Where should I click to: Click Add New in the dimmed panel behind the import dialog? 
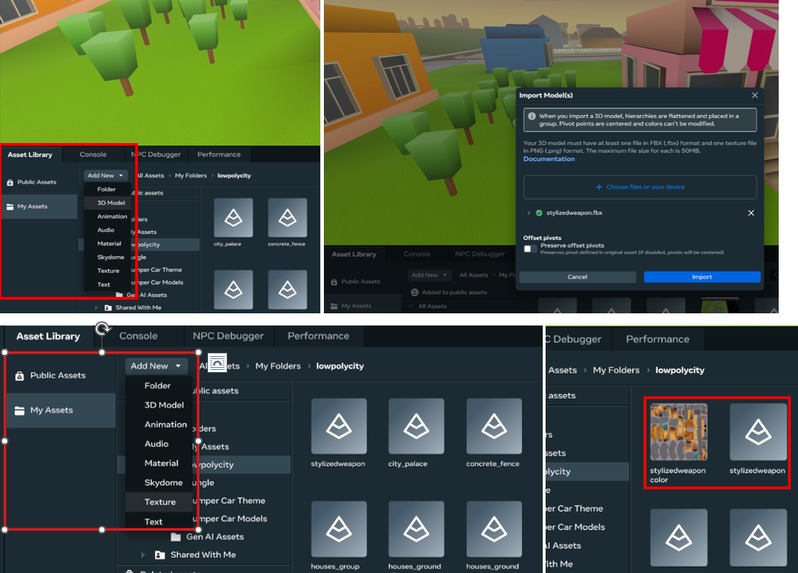tap(429, 275)
